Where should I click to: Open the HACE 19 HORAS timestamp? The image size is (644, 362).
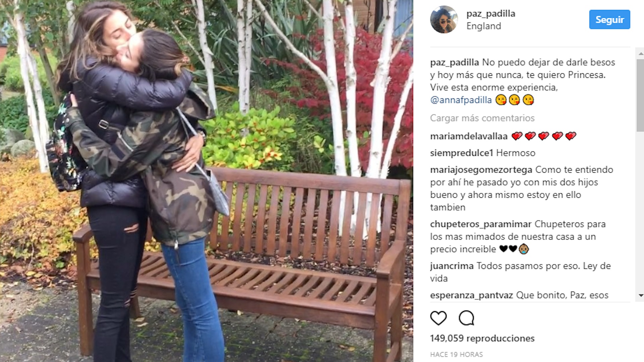[x=457, y=354]
